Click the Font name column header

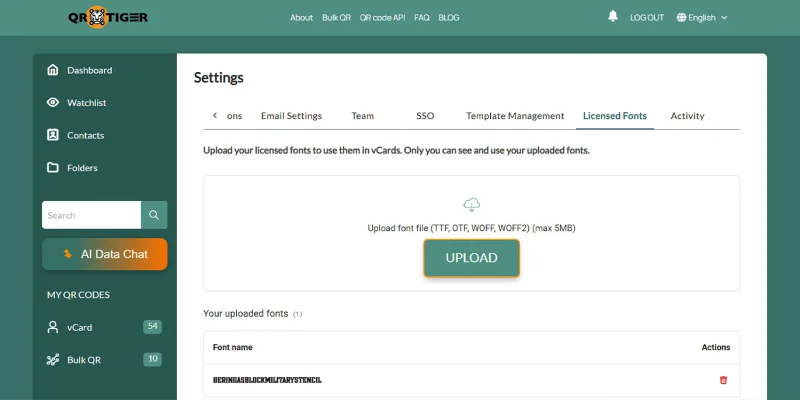233,347
